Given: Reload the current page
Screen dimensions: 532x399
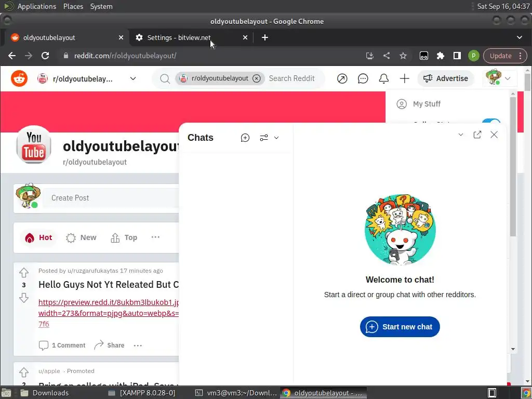Looking at the screenshot, I should [x=45, y=56].
